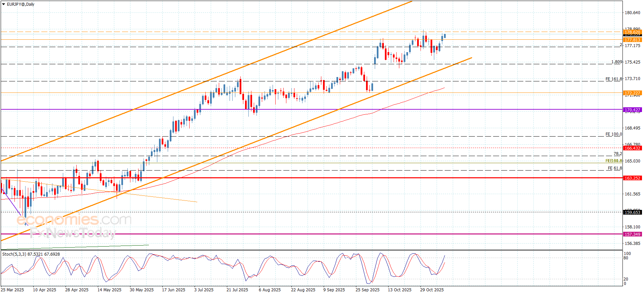Select the red 163.252 price tag

(x=632, y=178)
